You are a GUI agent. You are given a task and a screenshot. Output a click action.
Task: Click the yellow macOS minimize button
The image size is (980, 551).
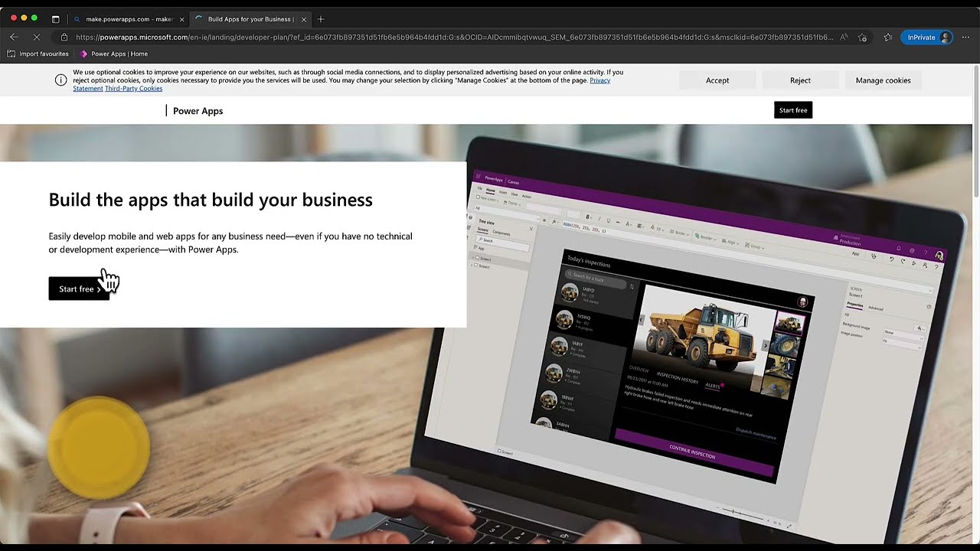[24, 18]
